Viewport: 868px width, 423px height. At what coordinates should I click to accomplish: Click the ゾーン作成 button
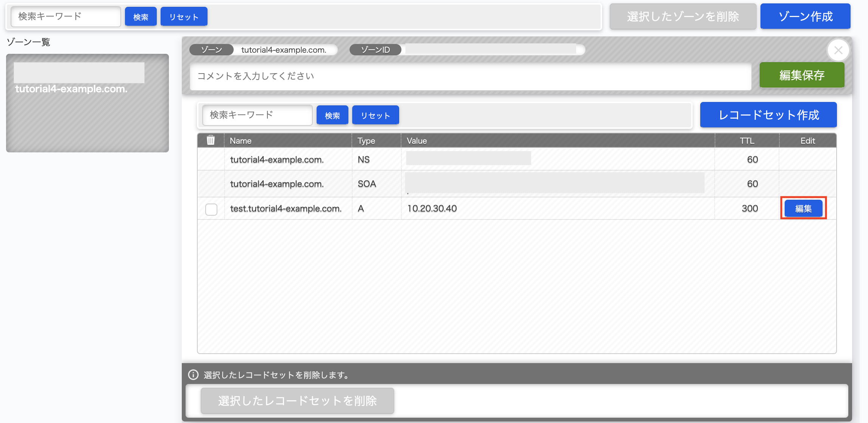805,16
